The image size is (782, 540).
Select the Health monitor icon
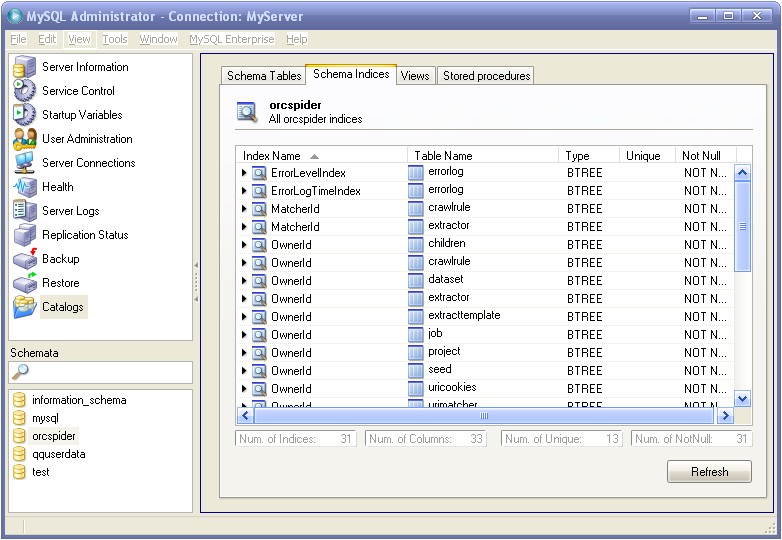coord(25,187)
